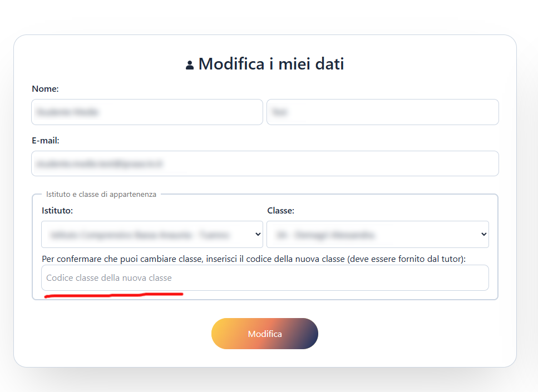Click the 'Classe:' label text
The width and height of the screenshot is (538, 392).
[280, 211]
